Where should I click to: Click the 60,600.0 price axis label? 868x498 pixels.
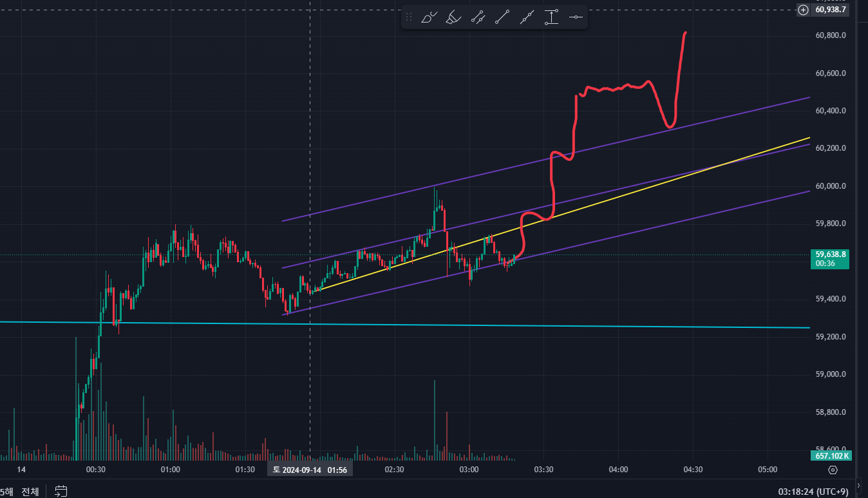click(x=831, y=73)
